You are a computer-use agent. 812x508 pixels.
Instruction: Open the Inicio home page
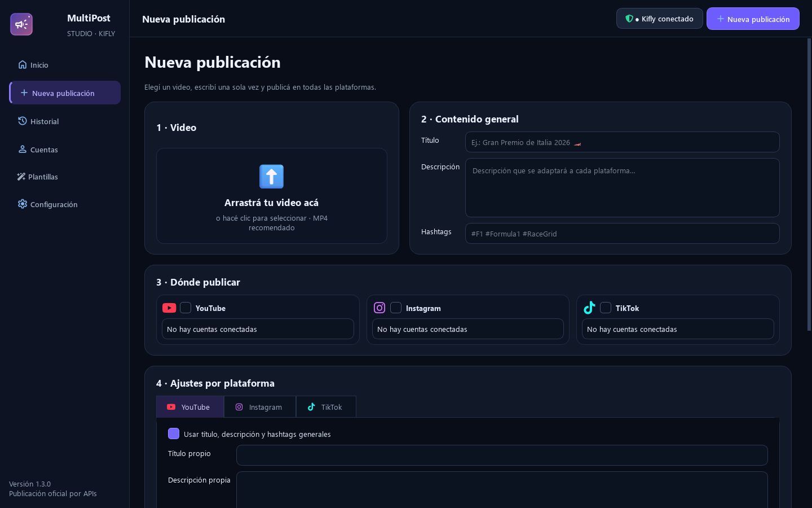tap(65, 65)
